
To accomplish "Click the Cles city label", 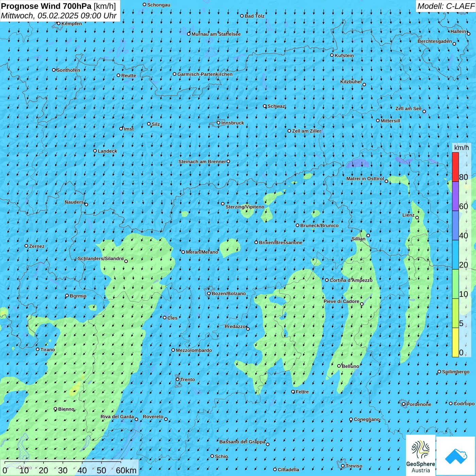I will click(x=172, y=318).
